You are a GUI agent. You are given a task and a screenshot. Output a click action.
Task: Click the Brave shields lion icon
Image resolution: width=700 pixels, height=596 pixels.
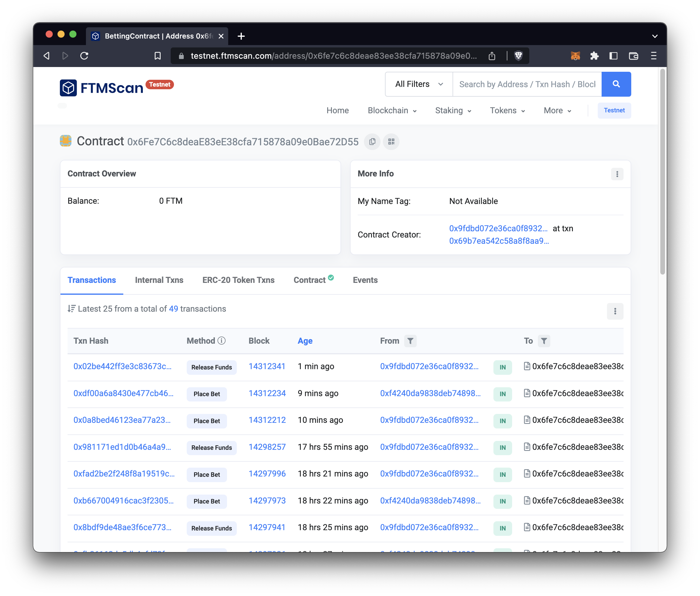[518, 56]
